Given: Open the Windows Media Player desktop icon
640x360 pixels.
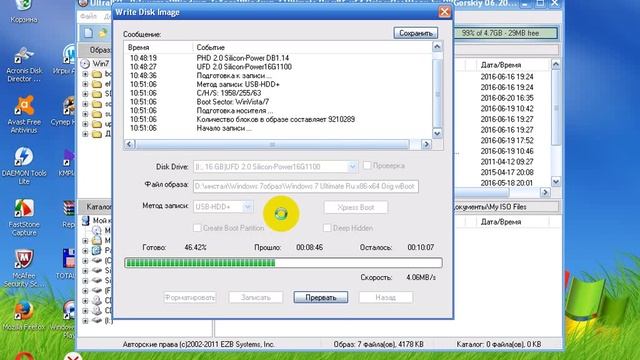Looking at the screenshot, I should coord(69,310).
